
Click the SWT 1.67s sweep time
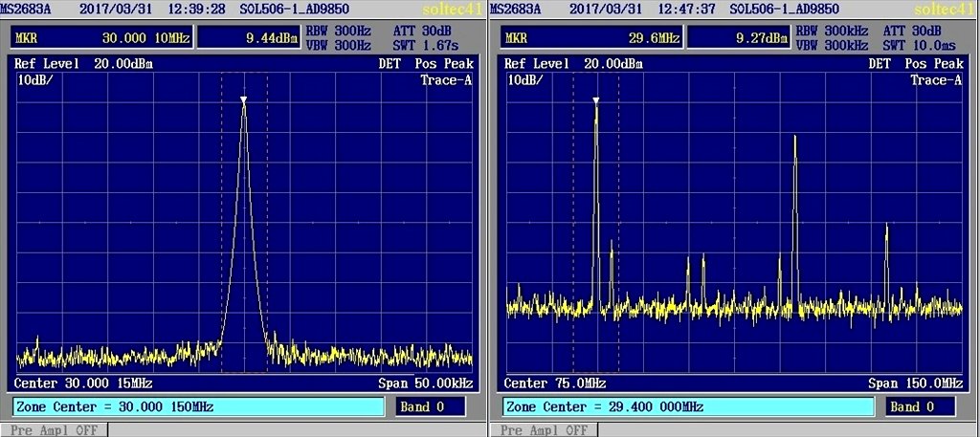(427, 46)
